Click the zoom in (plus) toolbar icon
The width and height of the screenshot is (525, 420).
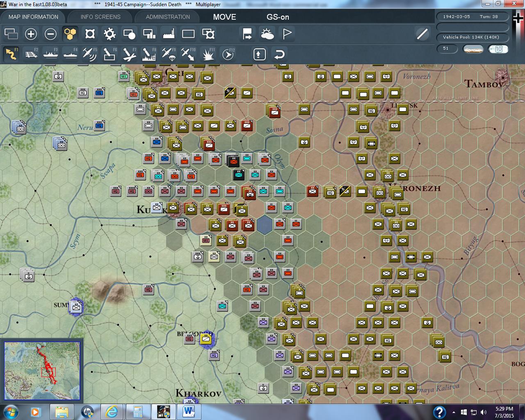click(31, 34)
